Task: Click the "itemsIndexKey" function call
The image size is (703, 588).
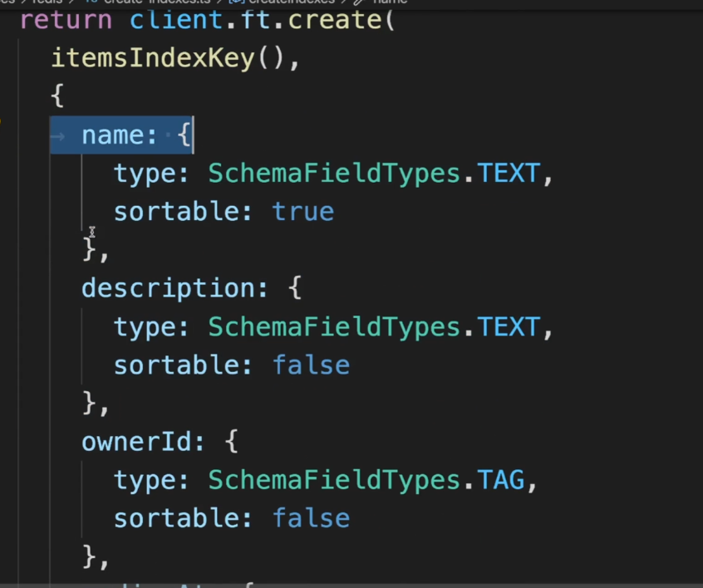Action: click(x=153, y=59)
